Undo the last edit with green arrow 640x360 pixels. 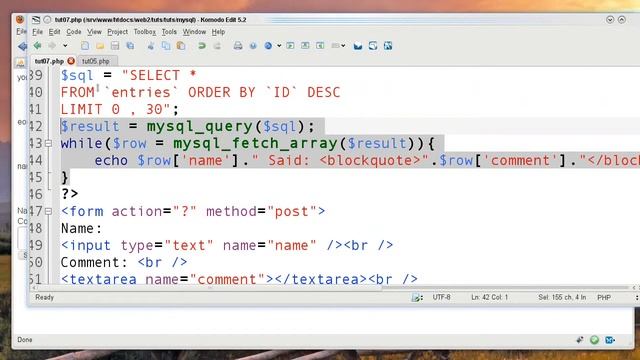pos(202,46)
